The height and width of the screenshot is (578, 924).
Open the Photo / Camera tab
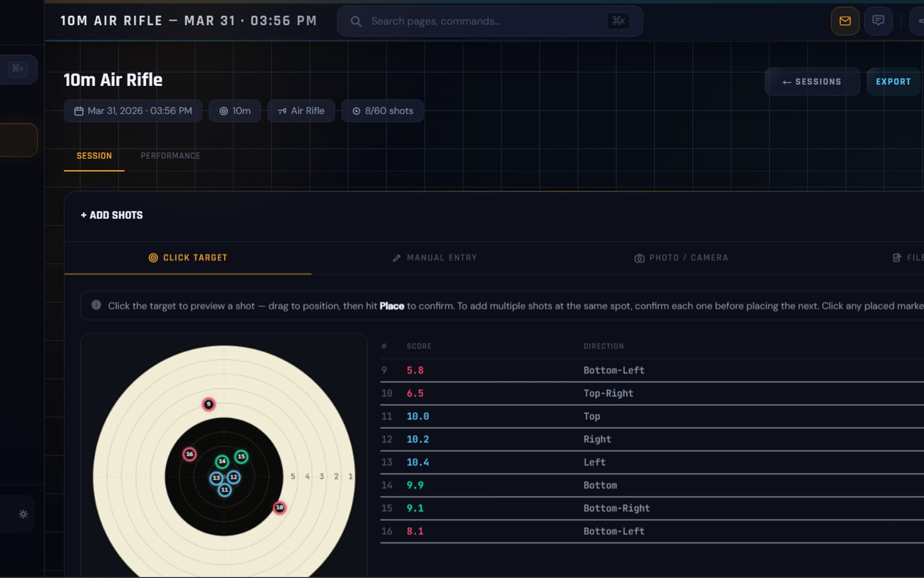tap(681, 258)
